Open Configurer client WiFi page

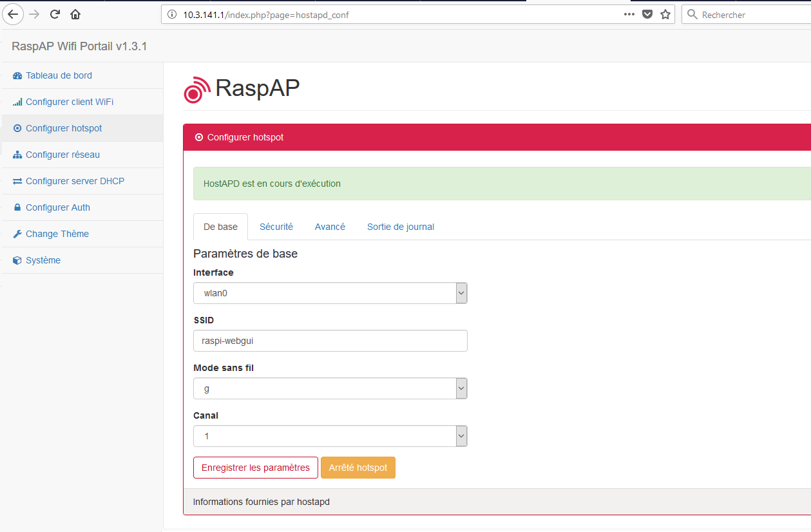click(70, 102)
